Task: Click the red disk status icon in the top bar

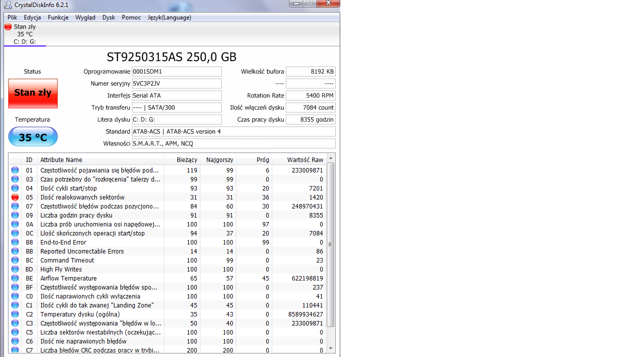Action: (8, 26)
